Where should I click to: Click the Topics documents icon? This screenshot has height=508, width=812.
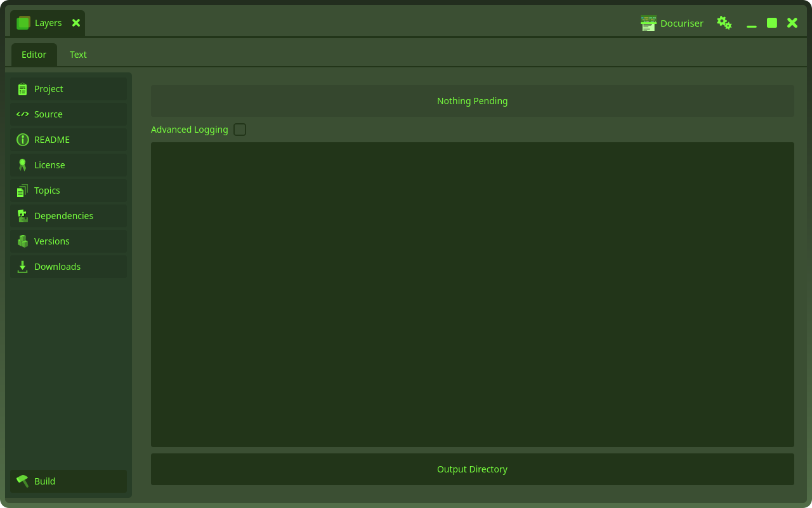(23, 190)
